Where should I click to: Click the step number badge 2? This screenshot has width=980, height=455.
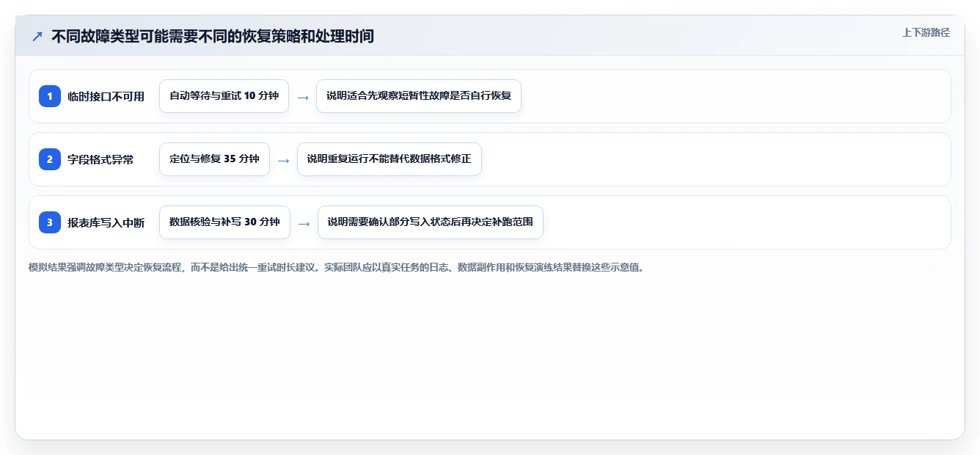[x=50, y=159]
